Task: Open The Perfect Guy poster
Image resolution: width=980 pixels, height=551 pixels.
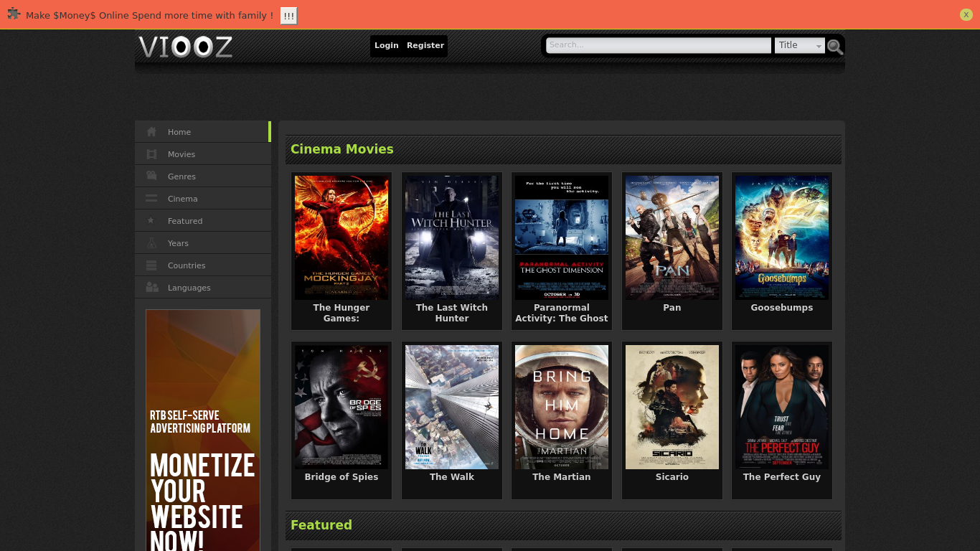Action: pos(782,407)
